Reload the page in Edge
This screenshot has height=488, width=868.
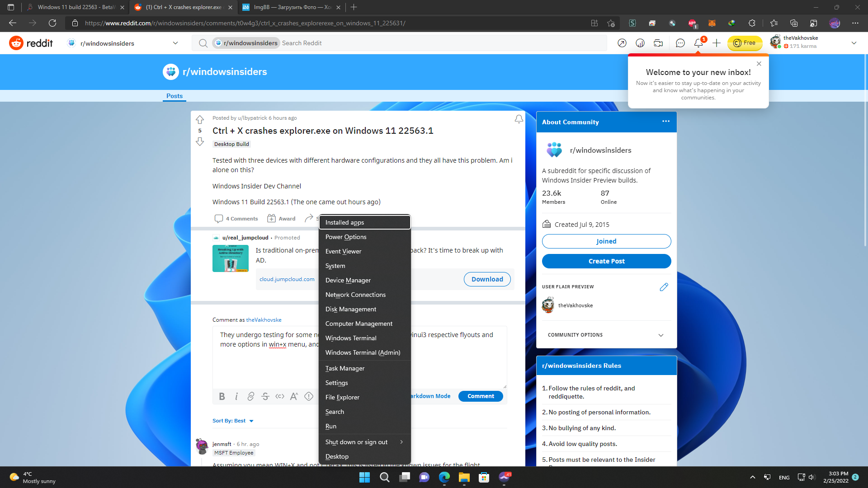point(52,23)
